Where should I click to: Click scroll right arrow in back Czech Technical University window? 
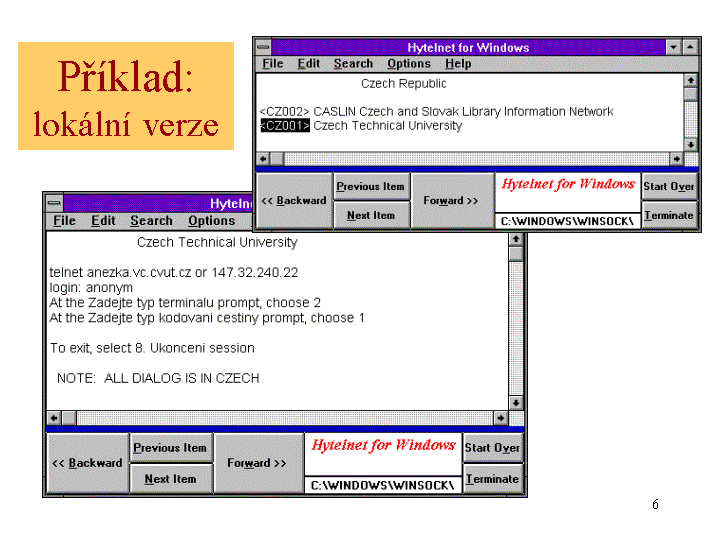coord(501,418)
